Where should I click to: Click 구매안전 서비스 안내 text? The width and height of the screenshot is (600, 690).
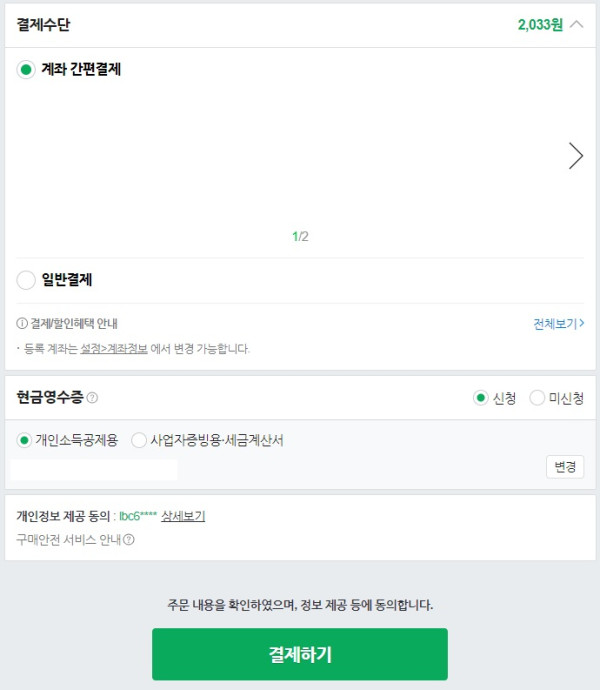tap(68, 540)
